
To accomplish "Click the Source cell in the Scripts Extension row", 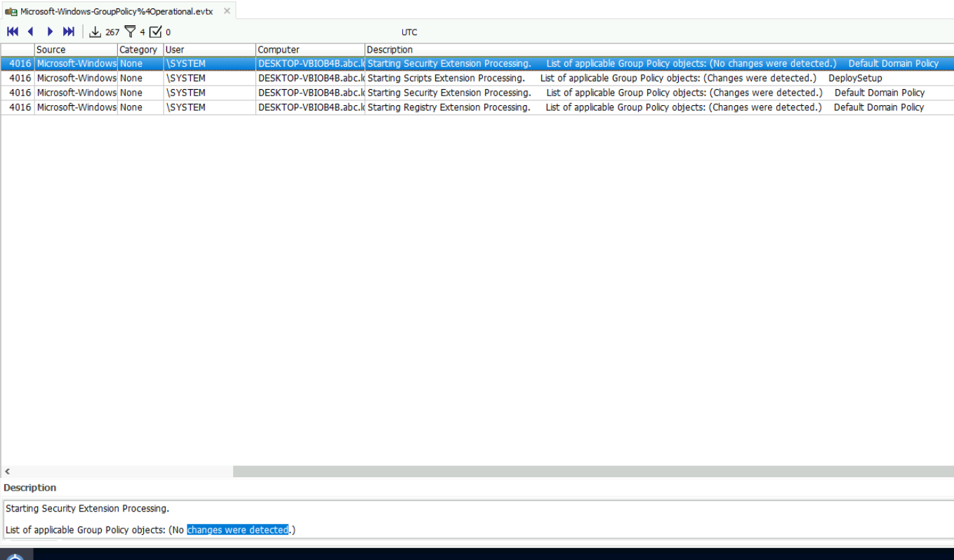I will [x=76, y=78].
